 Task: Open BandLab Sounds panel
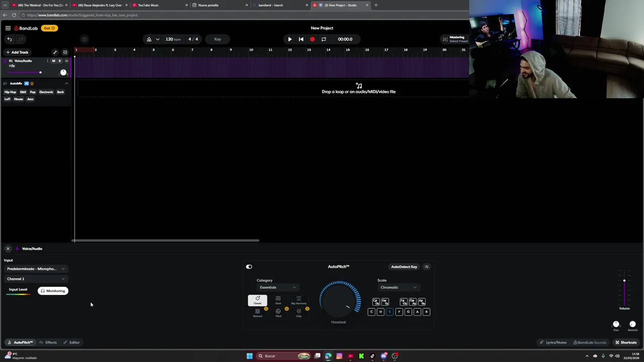click(590, 343)
